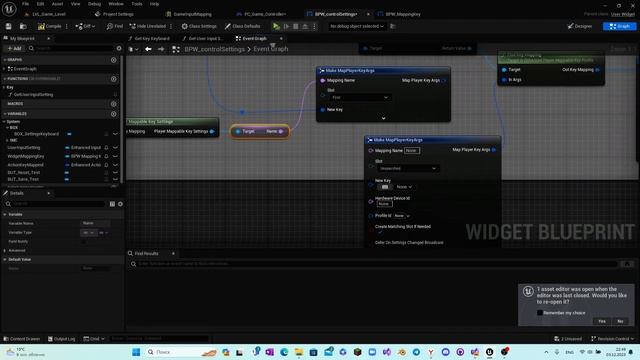Open the File menu
The width and height of the screenshot is (640, 360).
coord(25,4)
